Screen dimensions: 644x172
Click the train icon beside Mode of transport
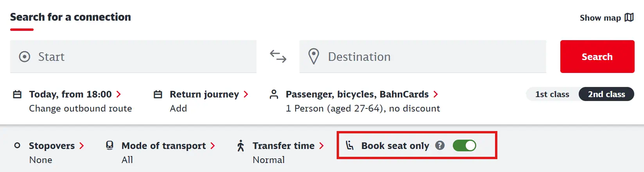coord(110,145)
